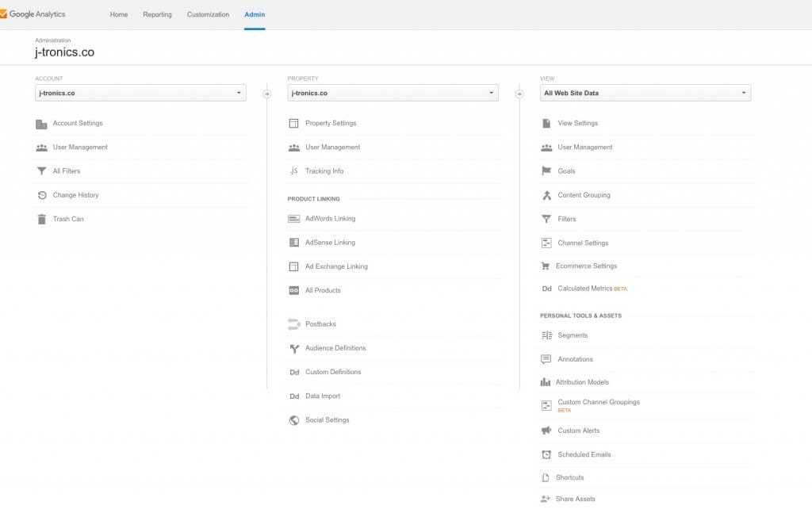Go to the Customization tab
The image size is (812, 513).
tap(208, 14)
